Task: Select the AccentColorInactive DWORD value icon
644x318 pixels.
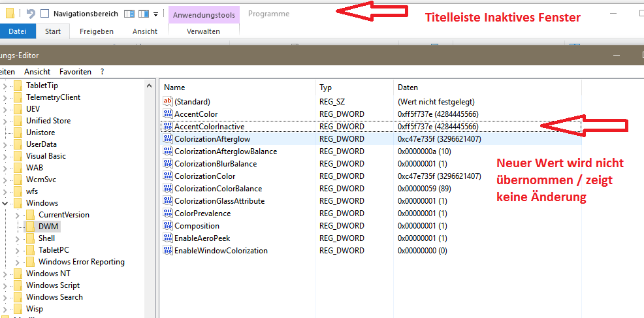Action: pos(168,126)
